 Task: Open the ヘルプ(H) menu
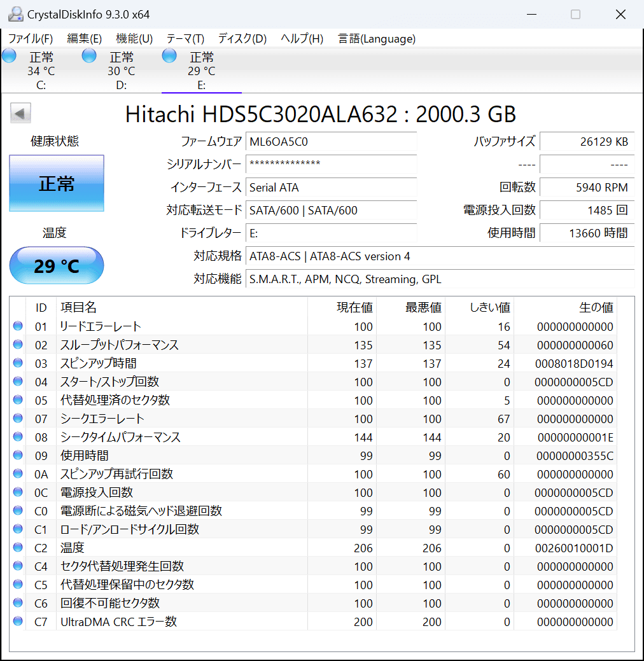[302, 39]
